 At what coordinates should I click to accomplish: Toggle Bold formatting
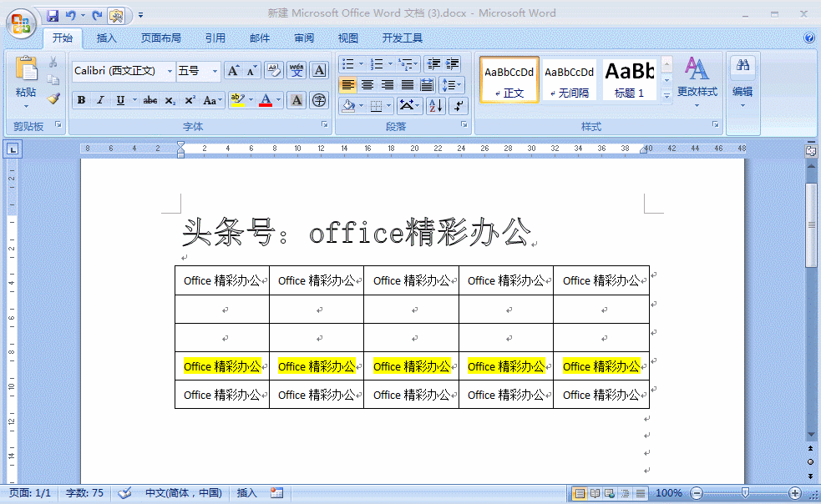coord(81,100)
